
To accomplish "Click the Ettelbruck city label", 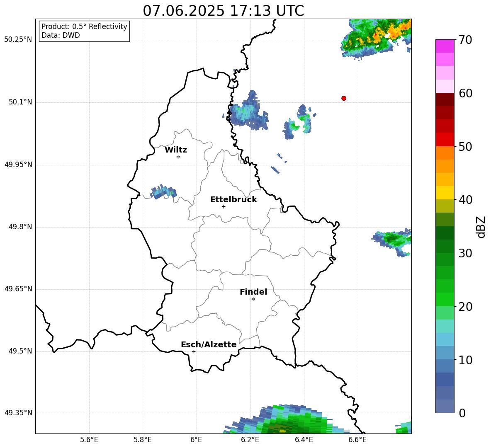I will (x=233, y=200).
